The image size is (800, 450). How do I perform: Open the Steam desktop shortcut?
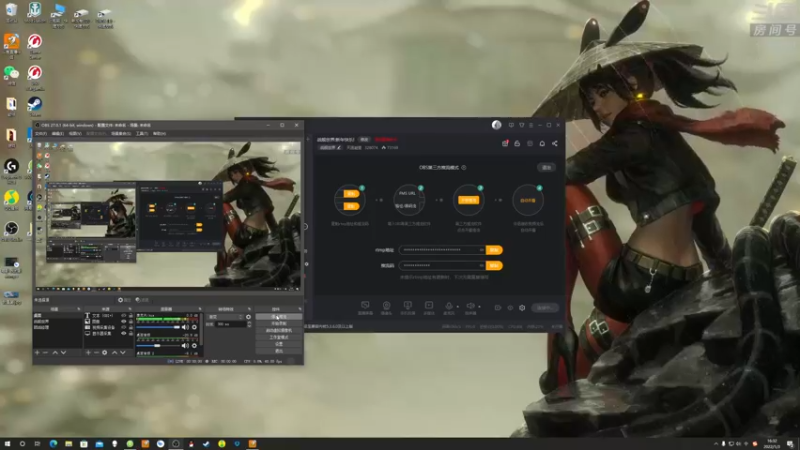pos(35,104)
